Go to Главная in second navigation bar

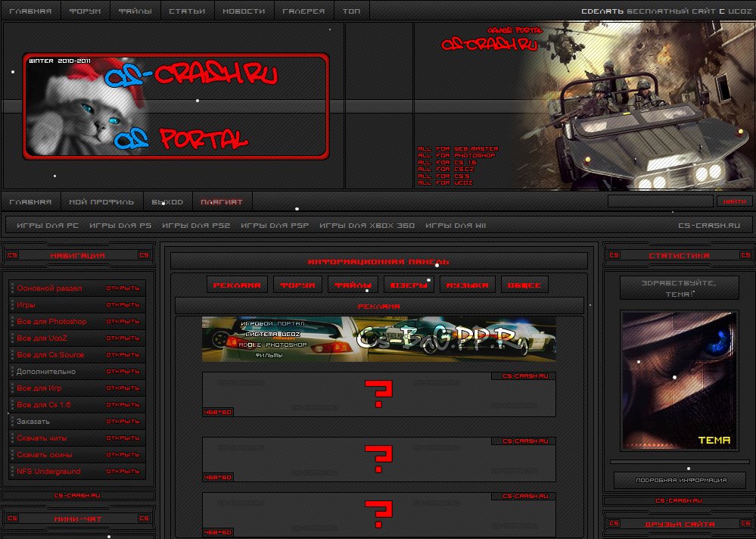(30, 201)
